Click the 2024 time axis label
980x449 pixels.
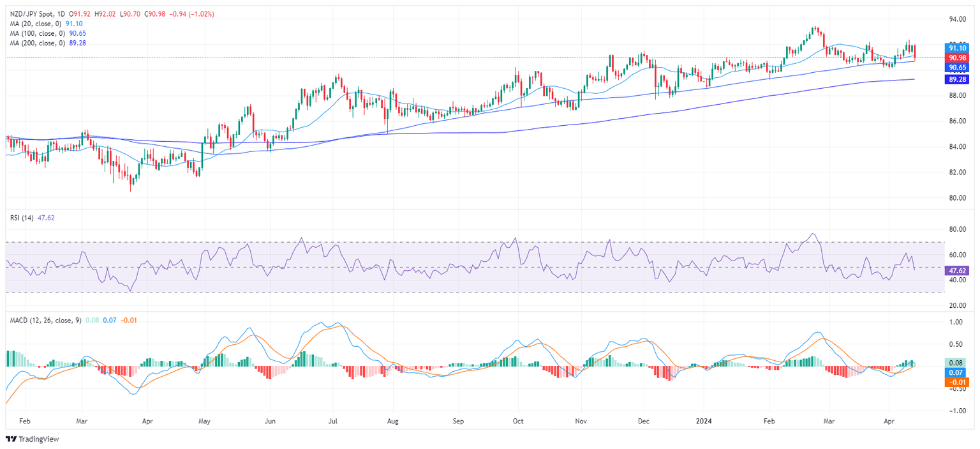(704, 422)
